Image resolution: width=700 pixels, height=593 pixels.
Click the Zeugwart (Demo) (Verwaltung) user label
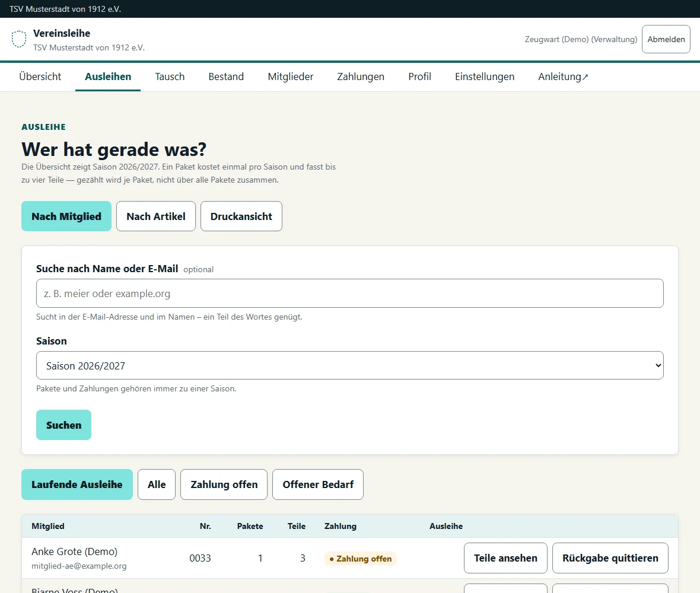[581, 39]
